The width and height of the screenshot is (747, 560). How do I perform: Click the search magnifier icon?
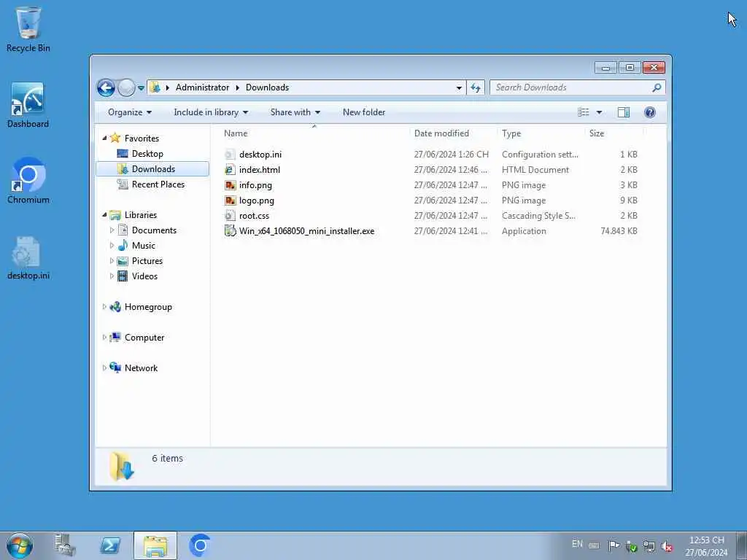[x=657, y=87]
